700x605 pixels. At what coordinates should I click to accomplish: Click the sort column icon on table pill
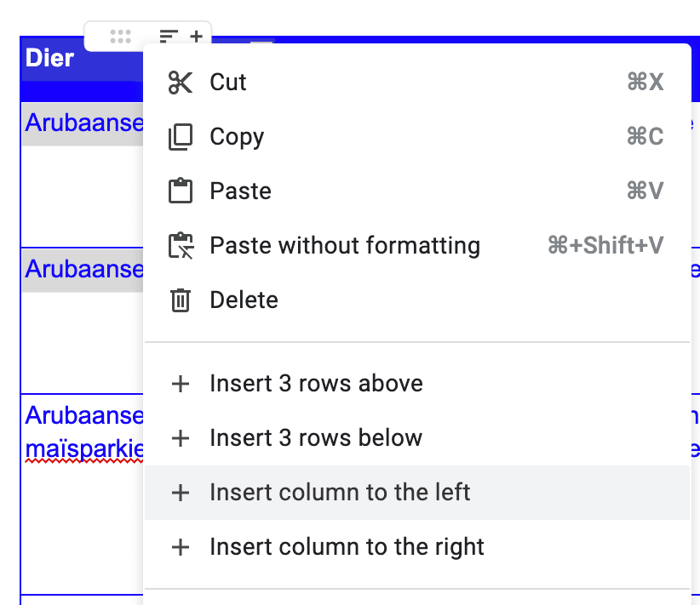coord(169,37)
